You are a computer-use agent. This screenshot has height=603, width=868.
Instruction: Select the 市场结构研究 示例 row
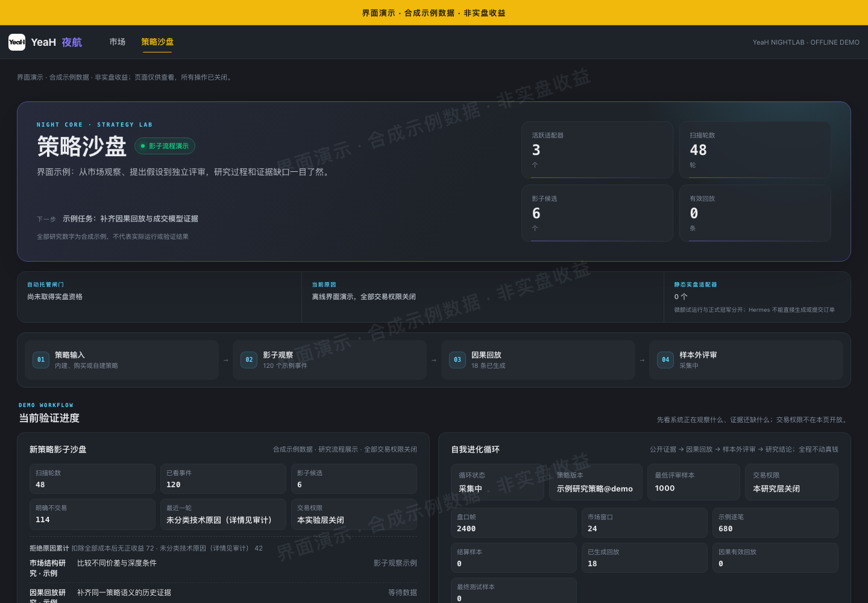223,568
